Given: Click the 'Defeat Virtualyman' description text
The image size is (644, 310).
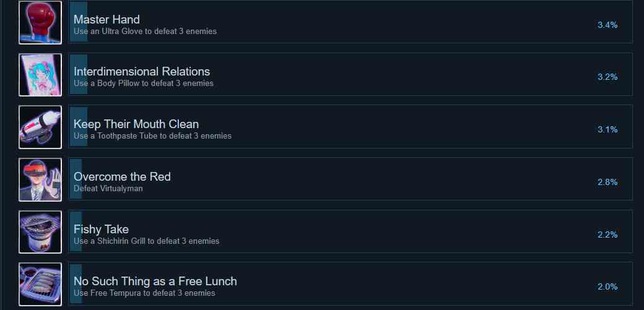Looking at the screenshot, I should pyautogui.click(x=108, y=189).
